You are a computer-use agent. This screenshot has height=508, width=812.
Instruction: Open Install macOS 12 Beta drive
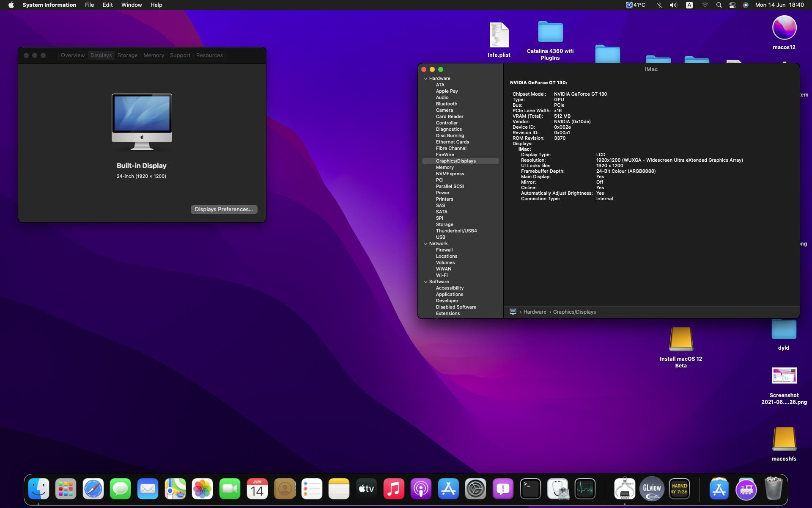680,340
